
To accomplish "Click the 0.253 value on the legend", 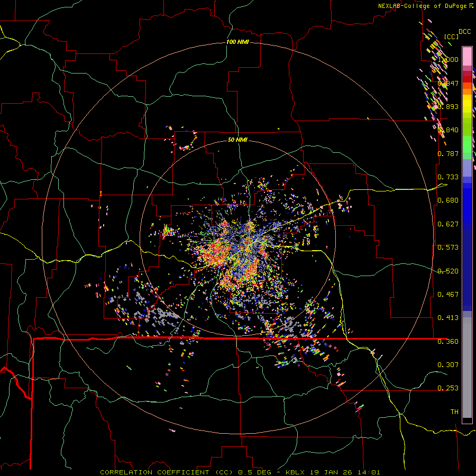I will 448,388.
